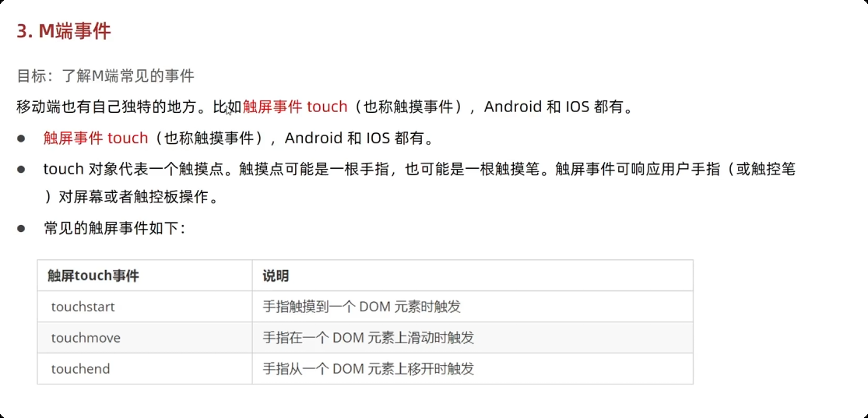Click the description "手指在一个 DOM 元素上滑动时触发"
The image size is (868, 418).
[x=368, y=337]
